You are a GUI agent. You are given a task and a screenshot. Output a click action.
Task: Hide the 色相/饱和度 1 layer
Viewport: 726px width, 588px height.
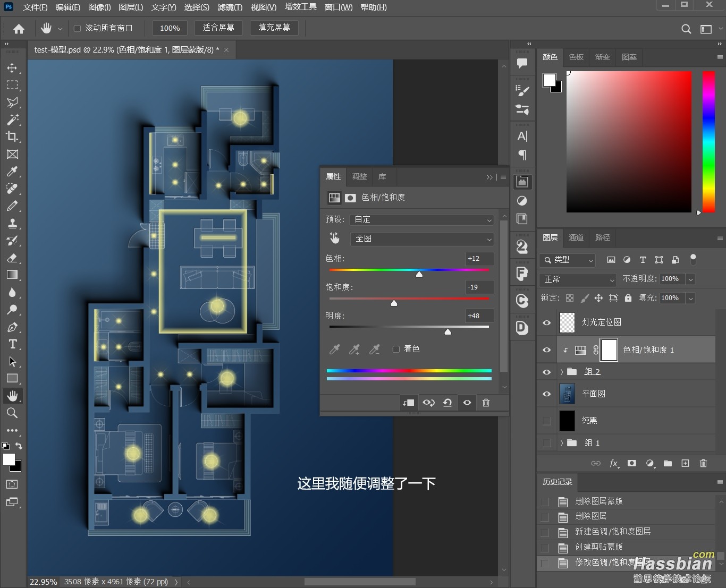tap(546, 350)
